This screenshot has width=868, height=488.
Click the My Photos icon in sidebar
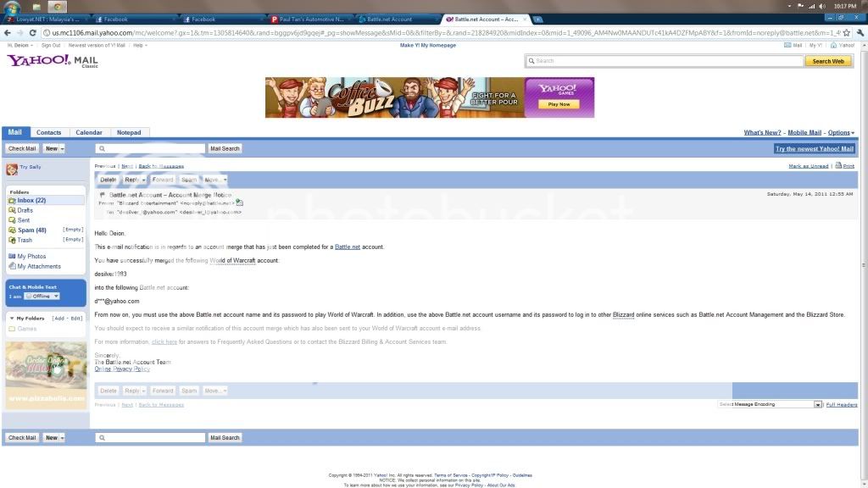pos(11,256)
